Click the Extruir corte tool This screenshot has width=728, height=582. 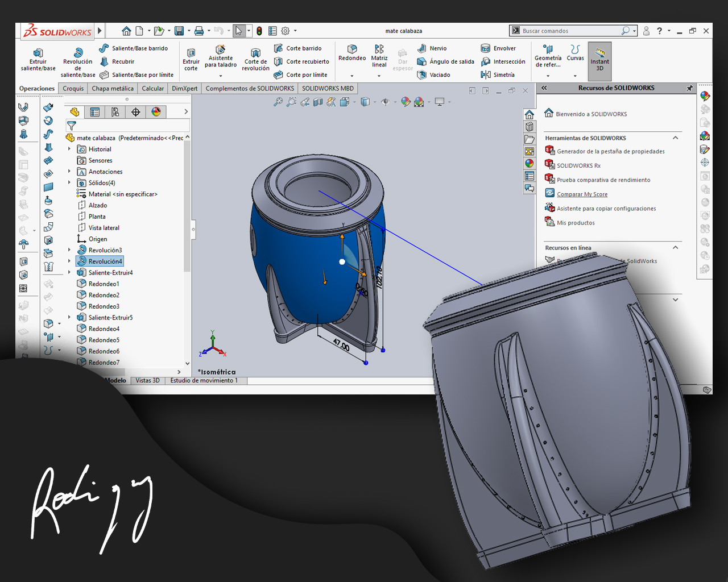(191, 60)
